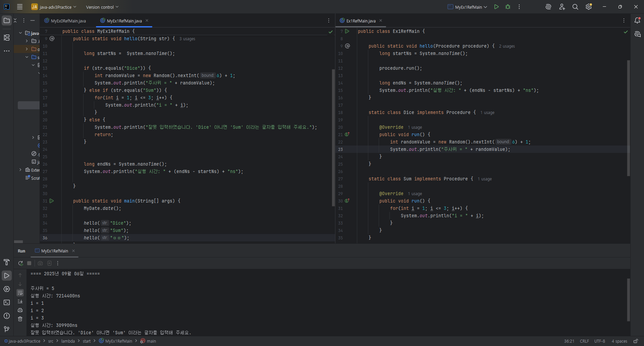Click run gutter icon for Ex1RefMain class
Viewport: 644px width, 346px height.
347,31
